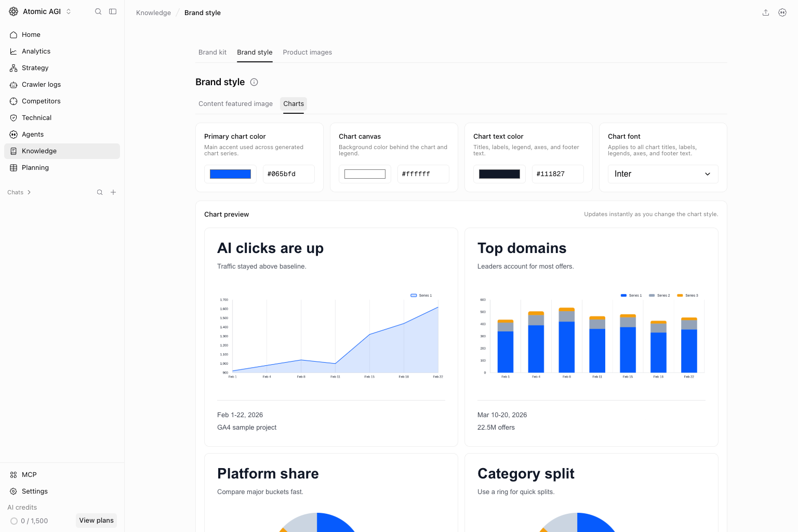Click the #111827 hex input field
Image resolution: width=798 pixels, height=532 pixels.
[x=558, y=174]
